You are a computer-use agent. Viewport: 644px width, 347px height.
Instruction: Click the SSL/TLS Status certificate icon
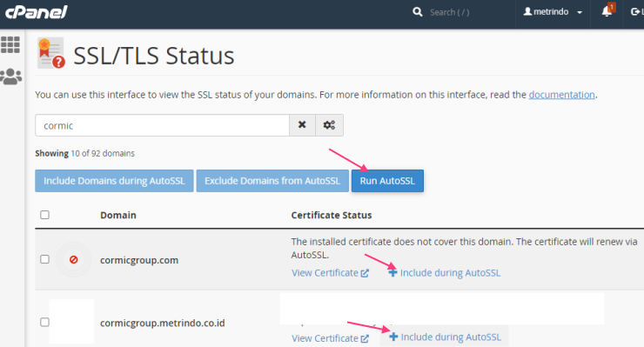[51, 53]
